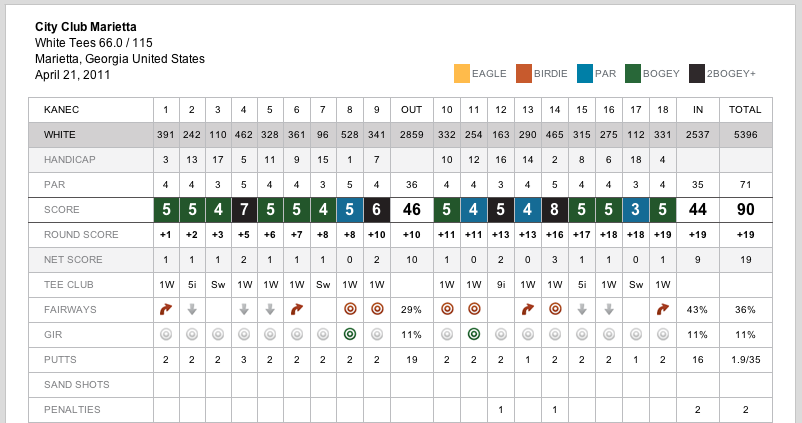Click hole 11 green GIR circle icon
The height and width of the screenshot is (423, 802).
474,334
